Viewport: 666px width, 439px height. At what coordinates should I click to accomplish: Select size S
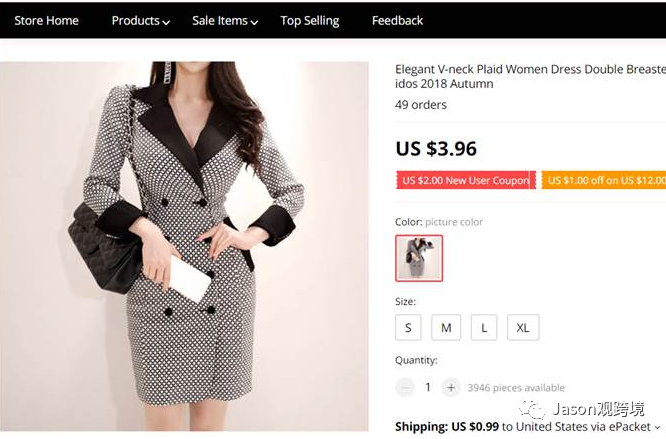point(408,327)
